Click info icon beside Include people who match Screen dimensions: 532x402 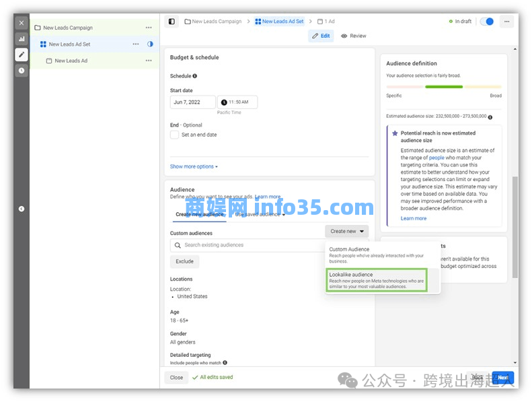coord(225,362)
